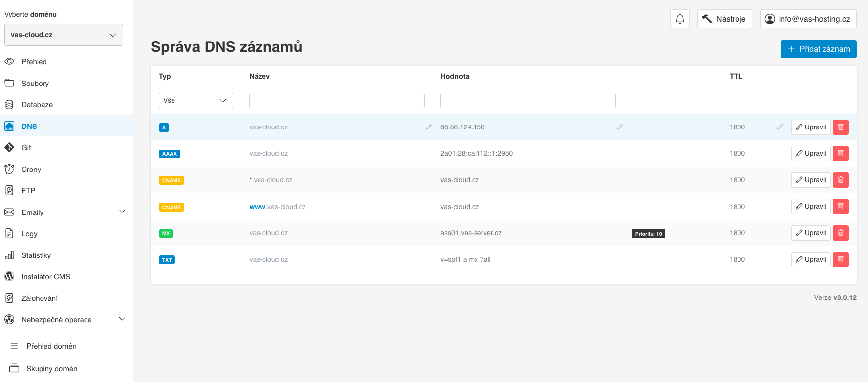
Task: Click the Přidat záznam button
Action: click(818, 49)
